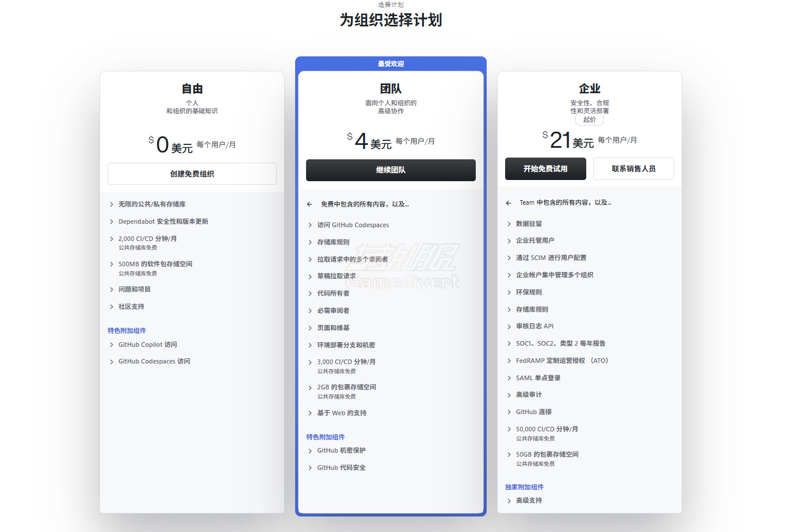This screenshot has width=806, height=532.
Task: Click chevron next to 环境部署分支和机密
Action: click(x=310, y=345)
